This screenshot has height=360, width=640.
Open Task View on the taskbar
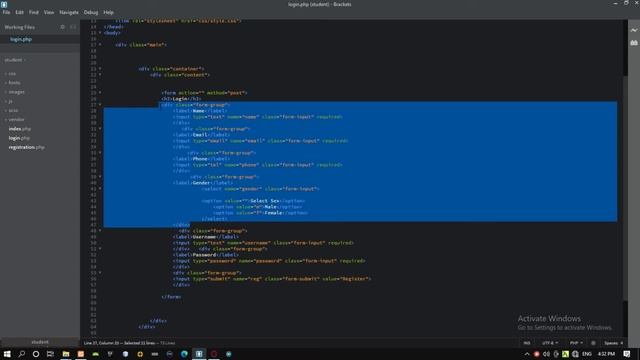point(50,354)
